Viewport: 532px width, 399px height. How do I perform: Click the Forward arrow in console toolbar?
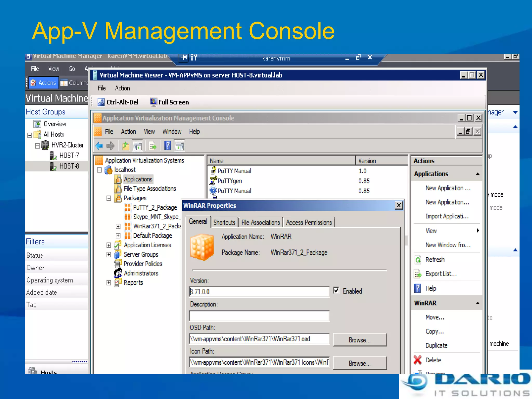(x=111, y=146)
